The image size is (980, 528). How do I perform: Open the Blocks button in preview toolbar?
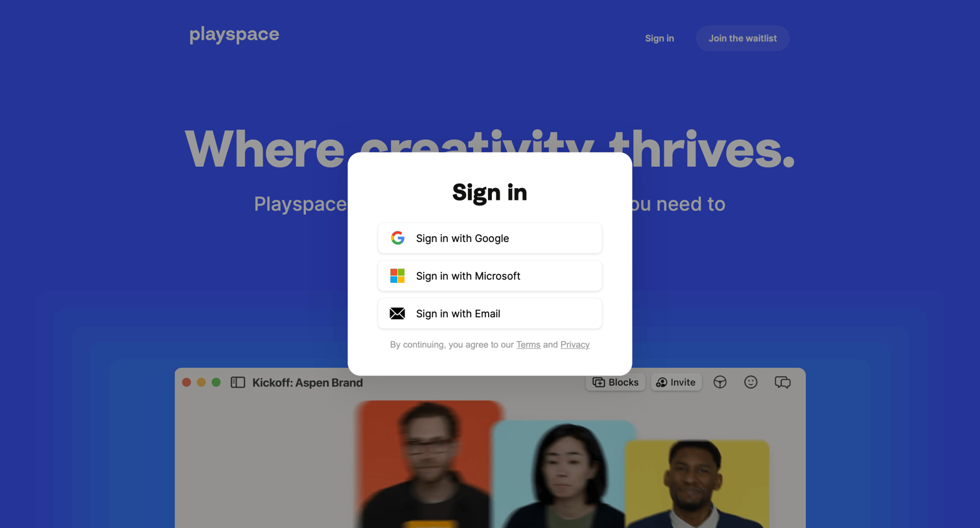pyautogui.click(x=616, y=382)
